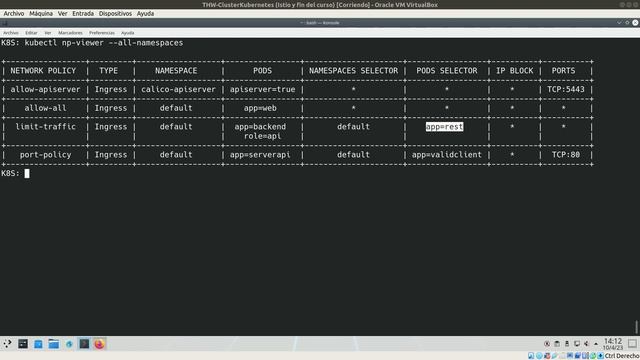Open VirtualBox Dispositivos menu
The image size is (640, 360).
click(115, 13)
